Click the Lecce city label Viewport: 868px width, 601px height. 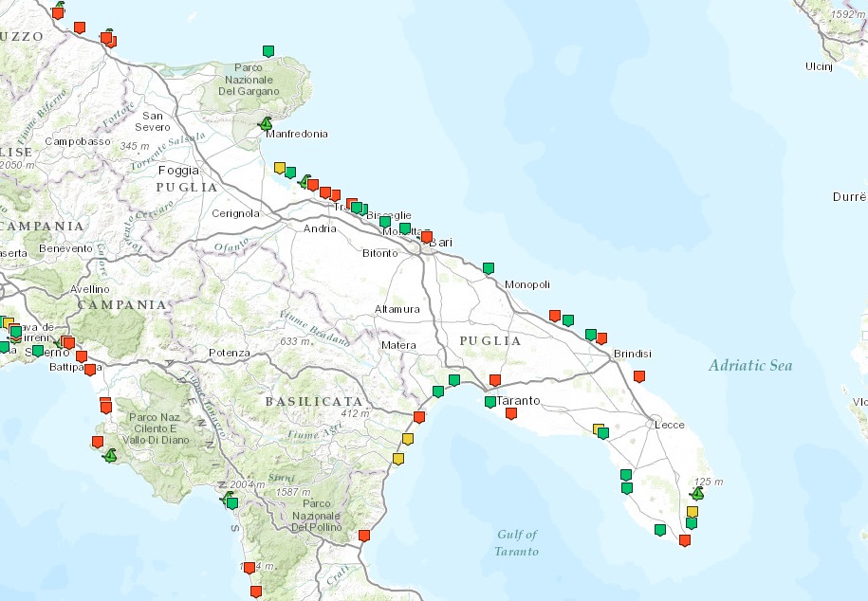pos(670,425)
